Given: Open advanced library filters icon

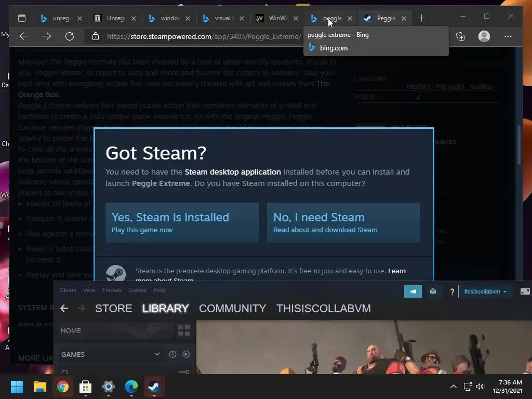Looking at the screenshot, I should (x=184, y=372).
